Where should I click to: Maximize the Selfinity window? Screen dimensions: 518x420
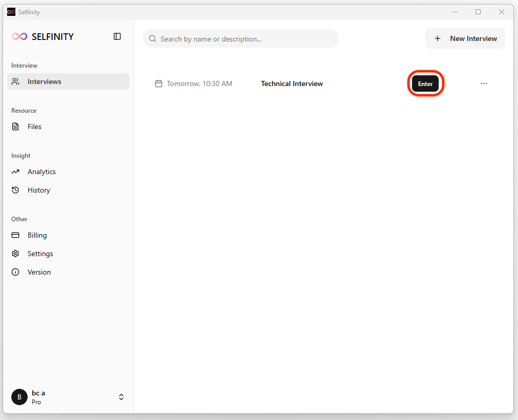tap(478, 12)
